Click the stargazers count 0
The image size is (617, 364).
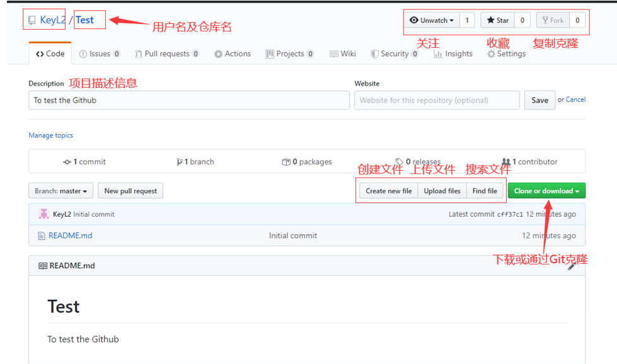tap(522, 20)
